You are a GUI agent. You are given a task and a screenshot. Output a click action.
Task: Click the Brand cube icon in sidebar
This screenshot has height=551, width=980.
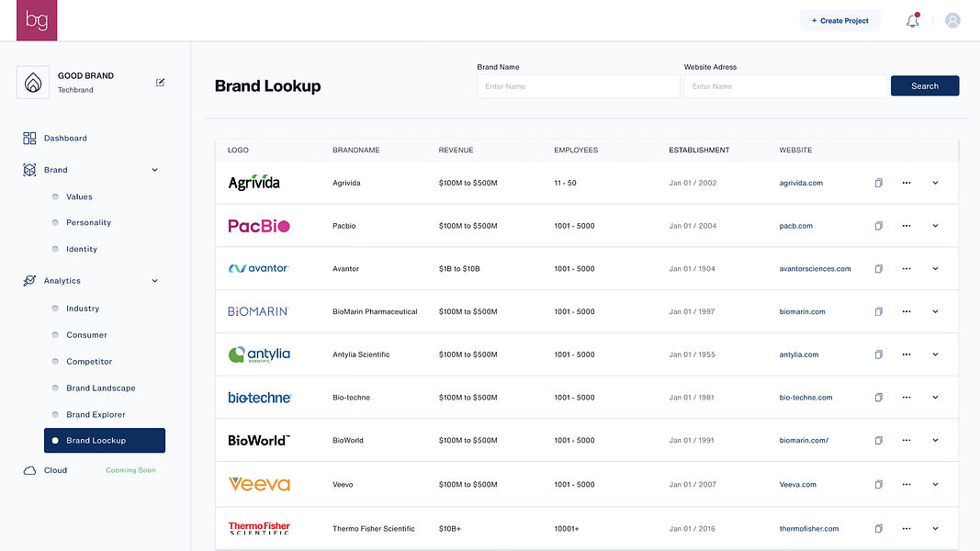point(29,170)
